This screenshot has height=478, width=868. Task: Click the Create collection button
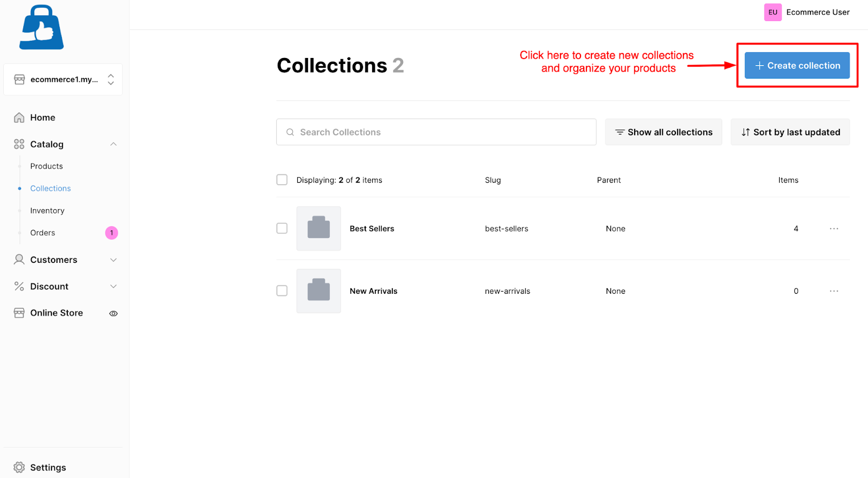[797, 66]
